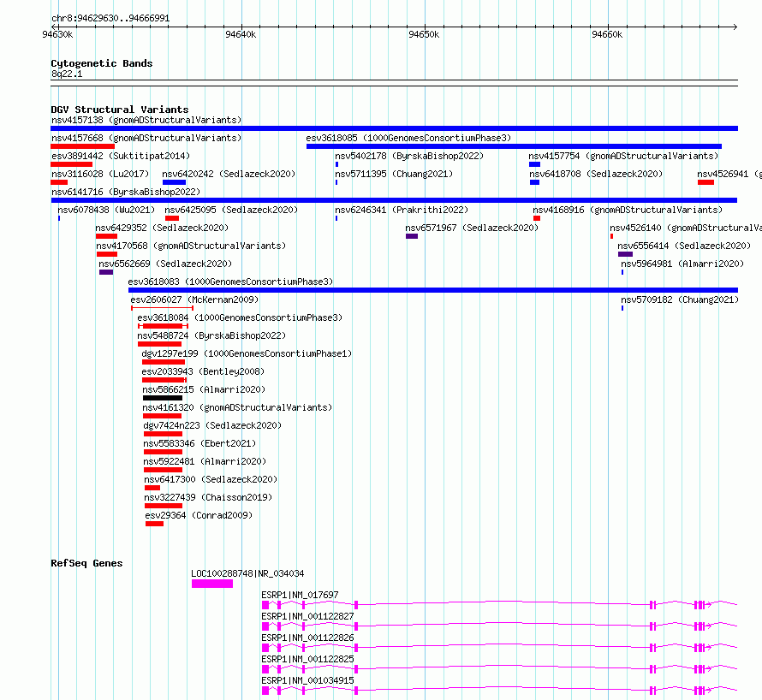Select the magenta LOC100288748 gene block
Image resolution: width=762 pixels, height=700 pixels.
[211, 584]
